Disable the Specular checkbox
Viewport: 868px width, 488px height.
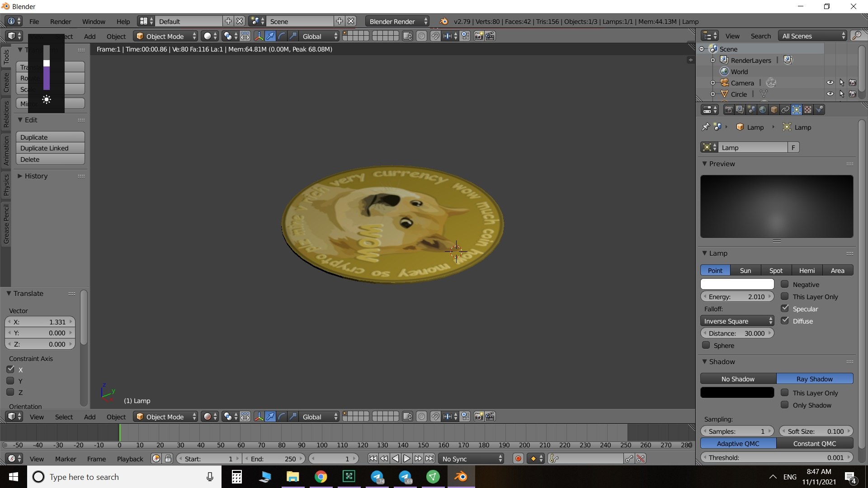[785, 309]
